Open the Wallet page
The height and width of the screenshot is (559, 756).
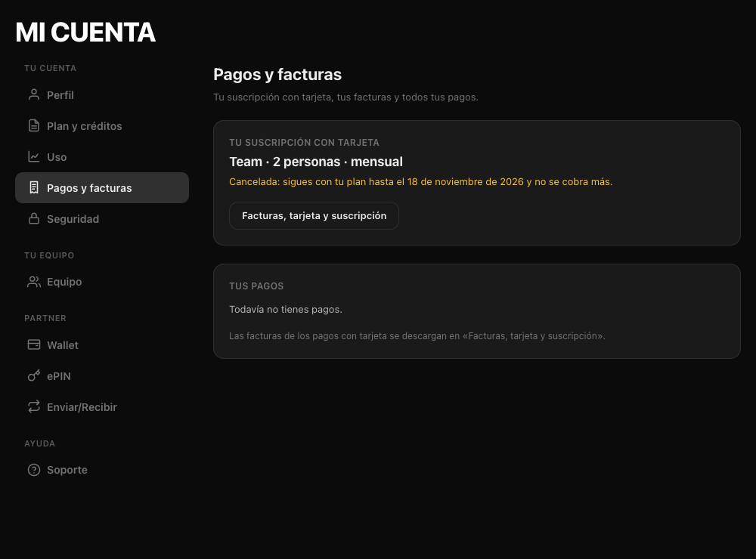click(102, 345)
